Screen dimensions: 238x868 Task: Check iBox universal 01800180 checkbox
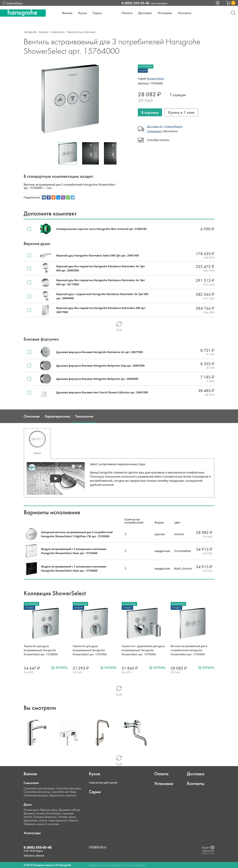[x=29, y=229]
